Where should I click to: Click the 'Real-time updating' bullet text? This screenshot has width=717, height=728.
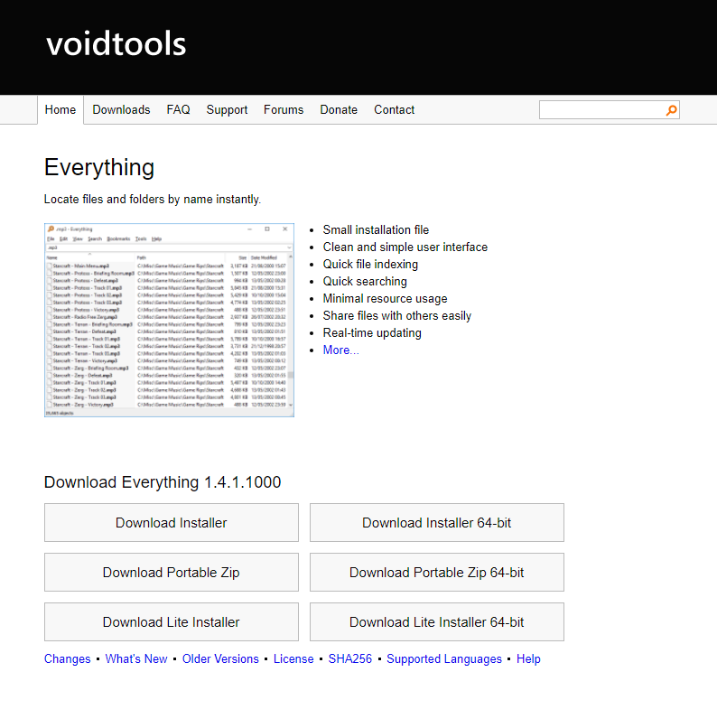tap(372, 333)
